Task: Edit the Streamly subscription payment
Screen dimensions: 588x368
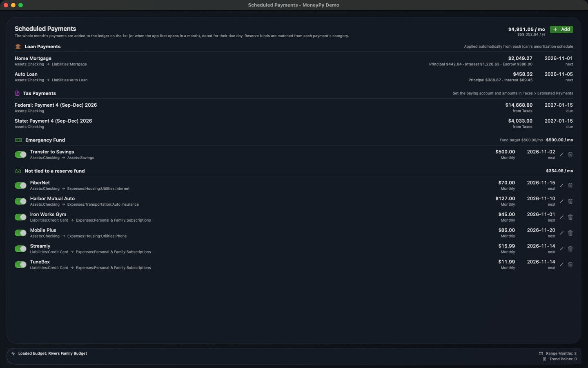Action: tap(561, 249)
